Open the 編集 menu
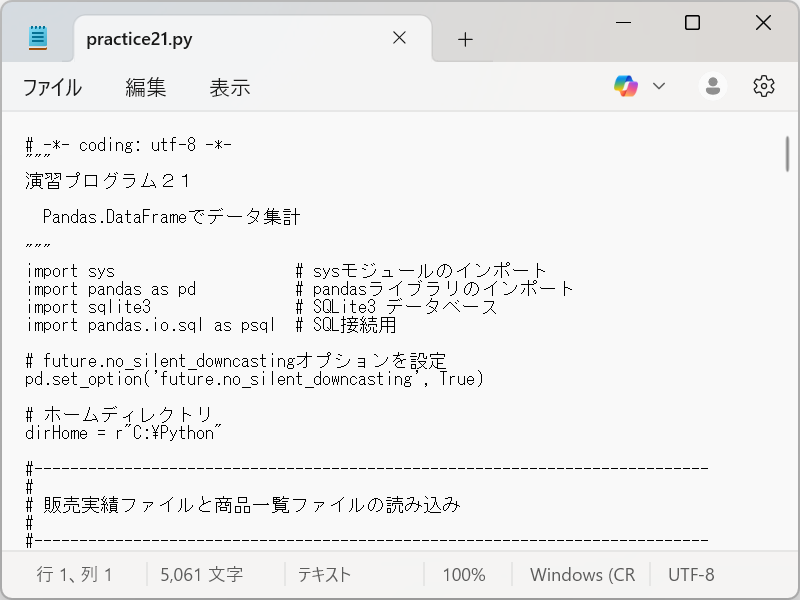800x600 pixels. click(146, 88)
